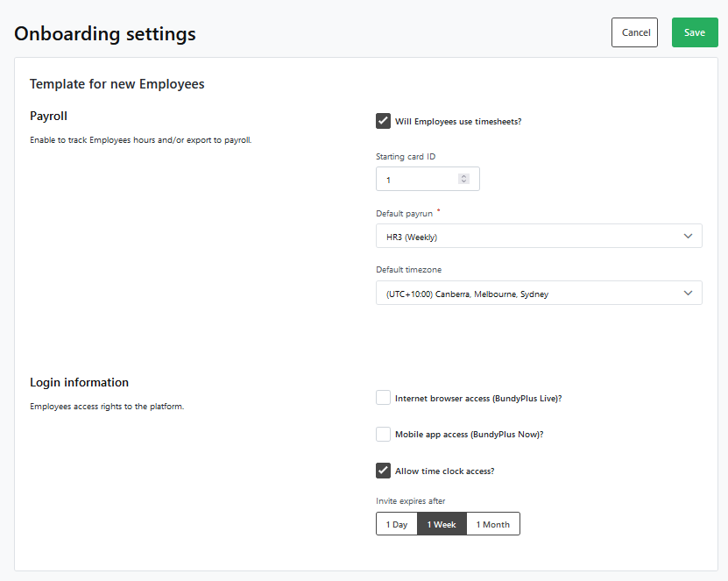This screenshot has height=581, width=728.
Task: Open the Default timezone selection list
Action: (539, 293)
